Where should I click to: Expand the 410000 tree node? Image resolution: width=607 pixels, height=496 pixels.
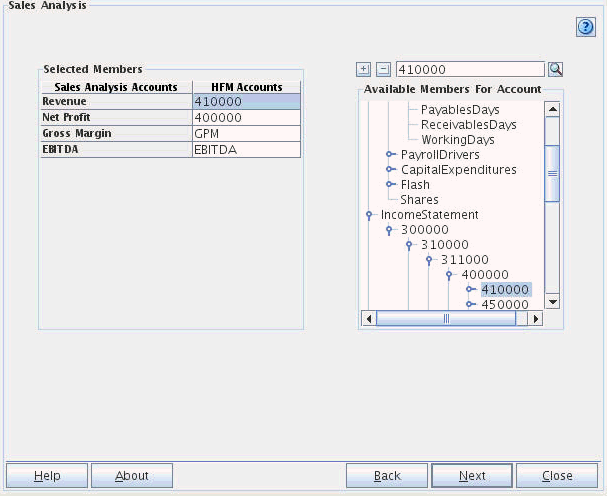pyautogui.click(x=471, y=289)
